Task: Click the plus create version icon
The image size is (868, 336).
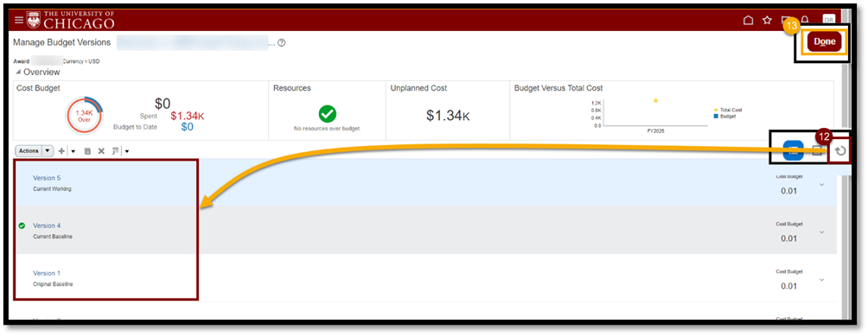Action: click(x=62, y=151)
